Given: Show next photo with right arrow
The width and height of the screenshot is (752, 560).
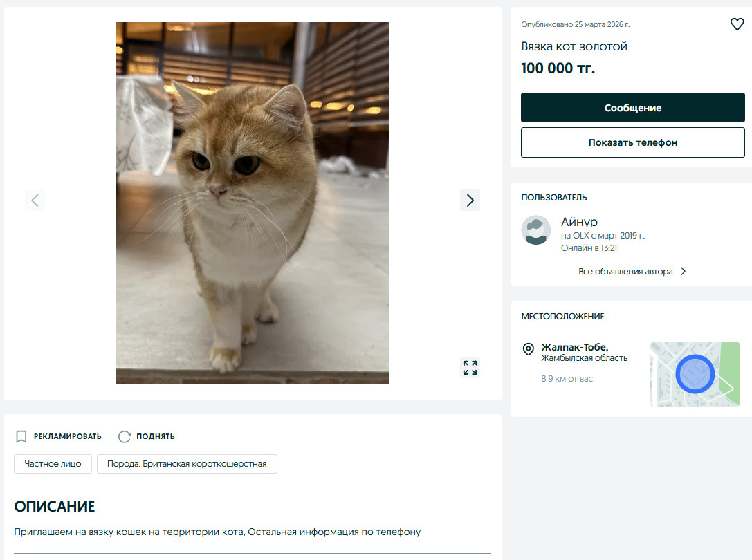Looking at the screenshot, I should 470,200.
